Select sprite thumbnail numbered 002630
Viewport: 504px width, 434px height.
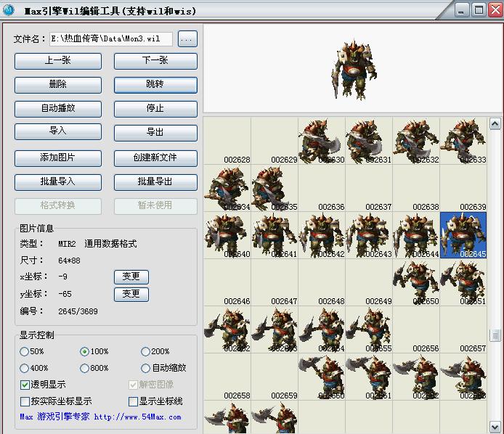tap(321, 141)
